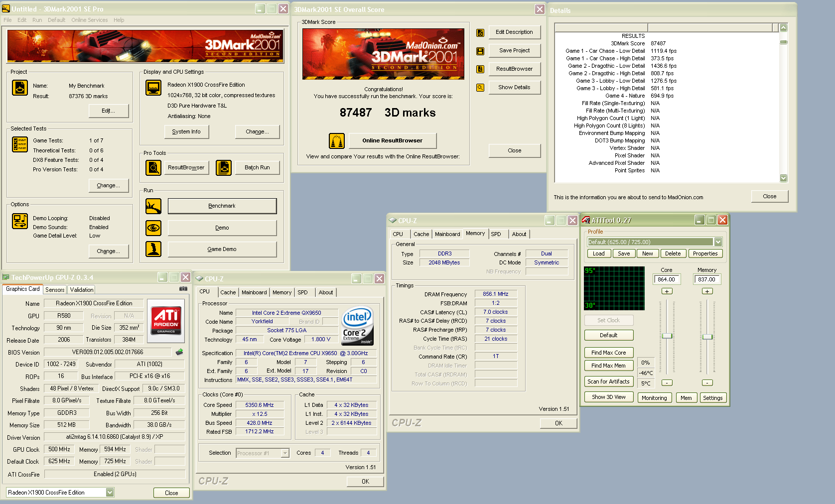
Task: Open the File menu in 3DMark2001
Action: tap(7, 20)
